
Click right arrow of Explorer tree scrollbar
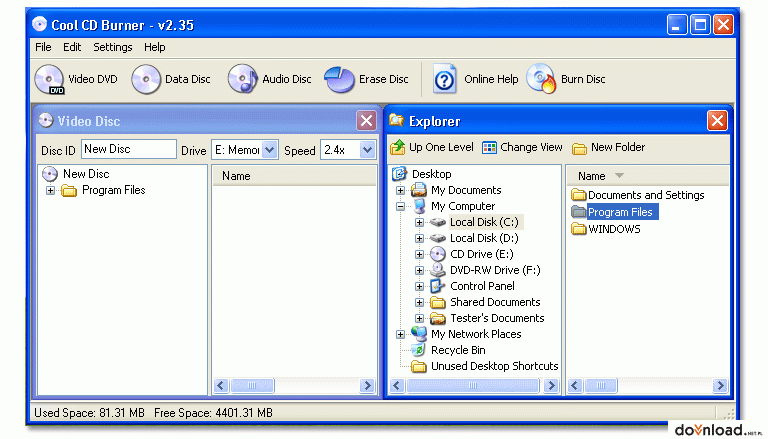tap(552, 386)
